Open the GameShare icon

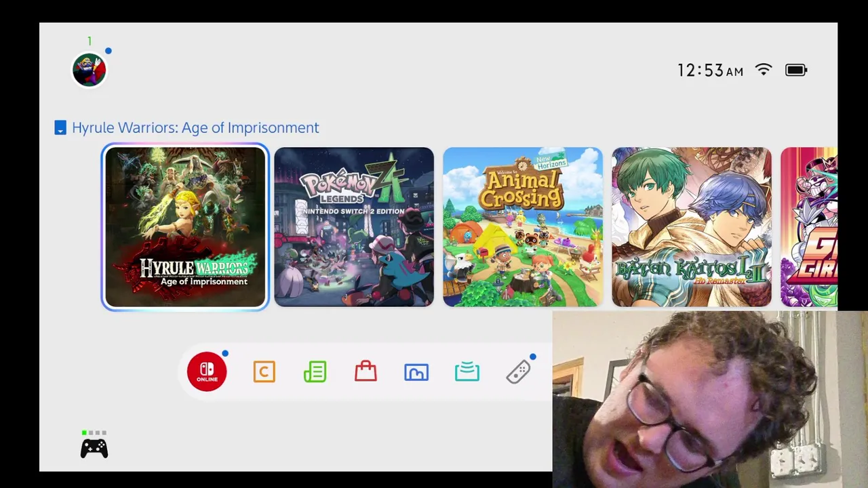tap(467, 371)
